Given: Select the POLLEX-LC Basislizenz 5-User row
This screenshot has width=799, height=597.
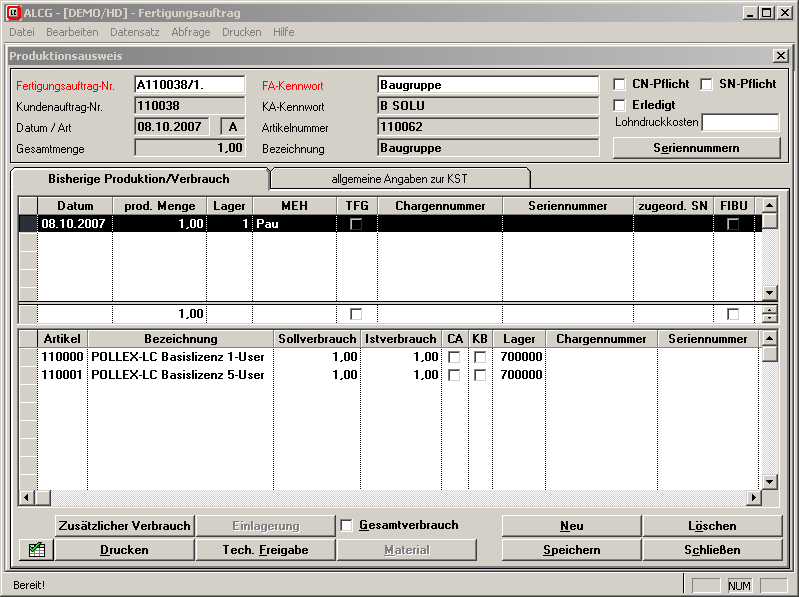Looking at the screenshot, I should tap(175, 375).
